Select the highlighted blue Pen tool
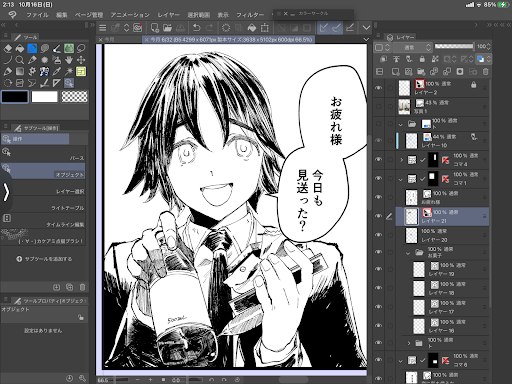The height and width of the screenshot is (384, 512). click(x=32, y=49)
